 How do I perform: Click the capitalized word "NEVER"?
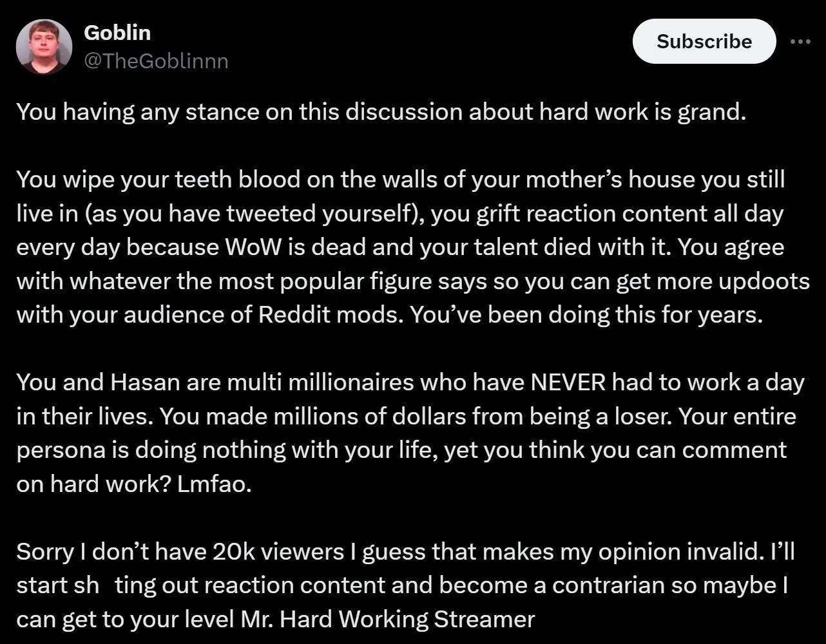pos(567,383)
